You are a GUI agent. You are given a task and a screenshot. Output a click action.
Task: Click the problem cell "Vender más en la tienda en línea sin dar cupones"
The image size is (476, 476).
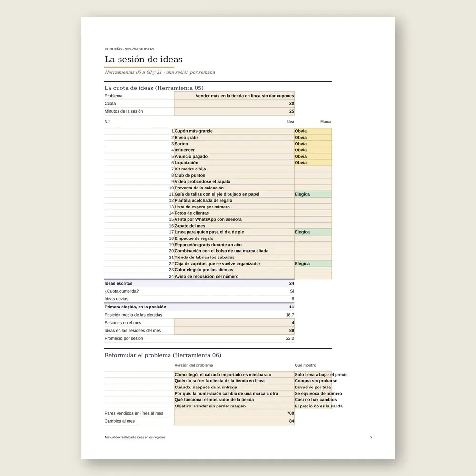234,96
